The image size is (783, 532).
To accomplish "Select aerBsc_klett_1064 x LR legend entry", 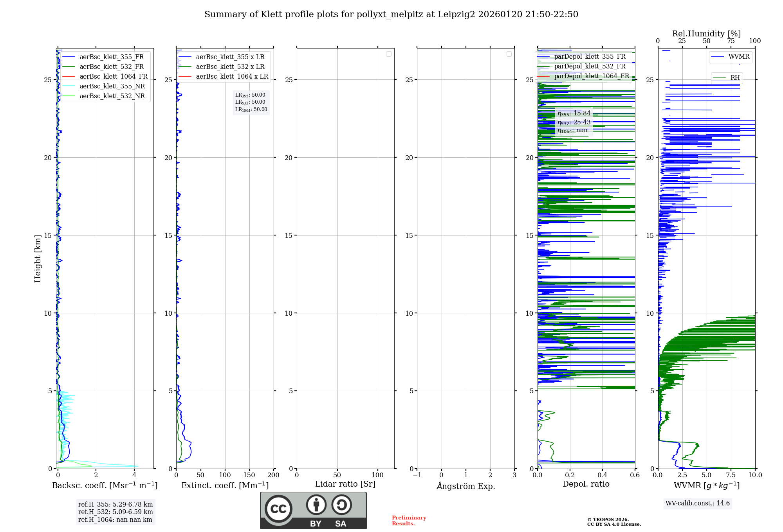I will [232, 77].
